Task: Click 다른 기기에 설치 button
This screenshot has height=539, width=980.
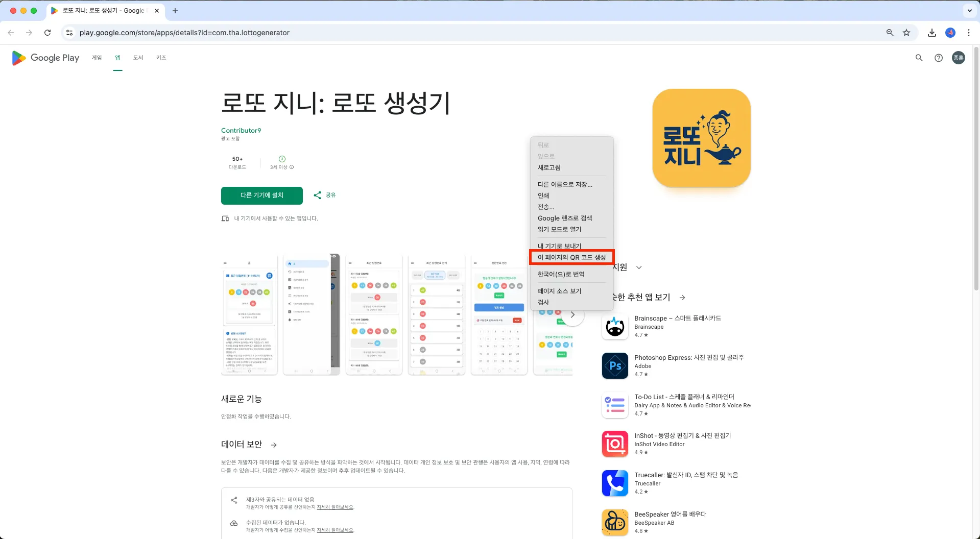Action: click(262, 195)
